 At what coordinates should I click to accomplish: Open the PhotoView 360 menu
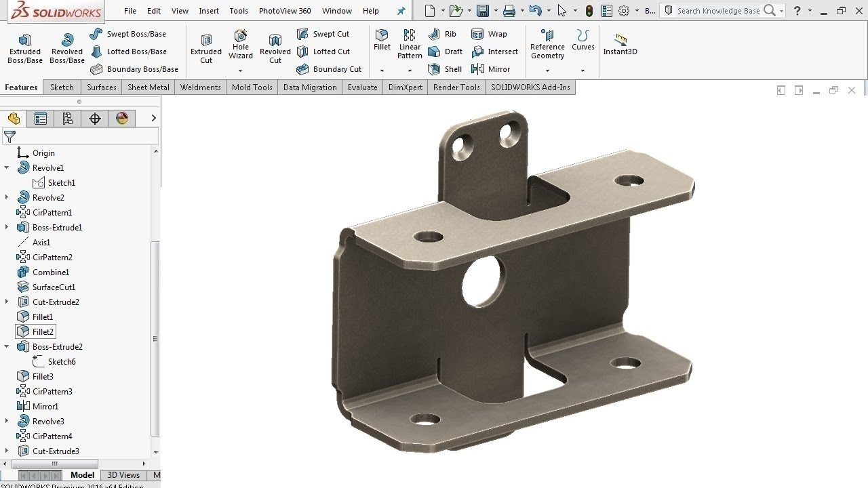[x=285, y=11]
